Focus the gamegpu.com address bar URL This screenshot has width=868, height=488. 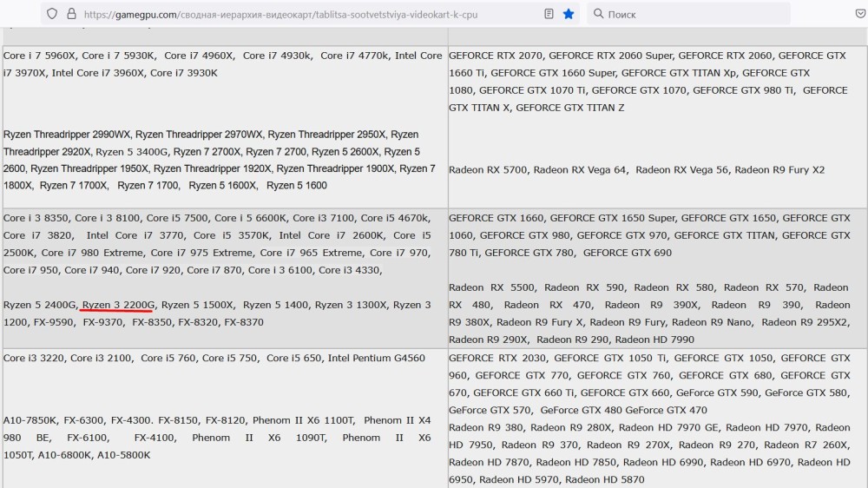[280, 15]
